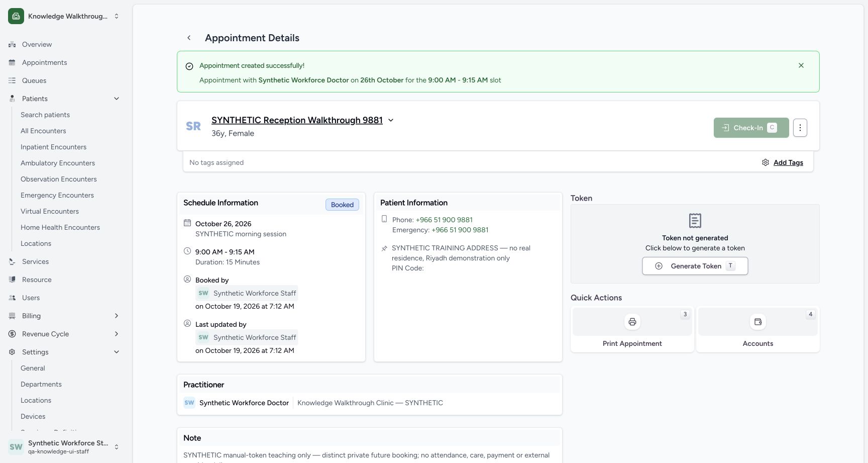Open the three-dot appointment options menu
Screen dimensions: 868x463
pyautogui.click(x=800, y=128)
